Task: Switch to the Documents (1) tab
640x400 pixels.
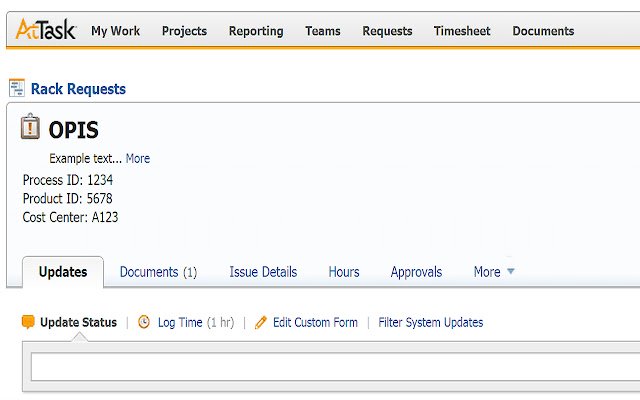Action: click(158, 272)
